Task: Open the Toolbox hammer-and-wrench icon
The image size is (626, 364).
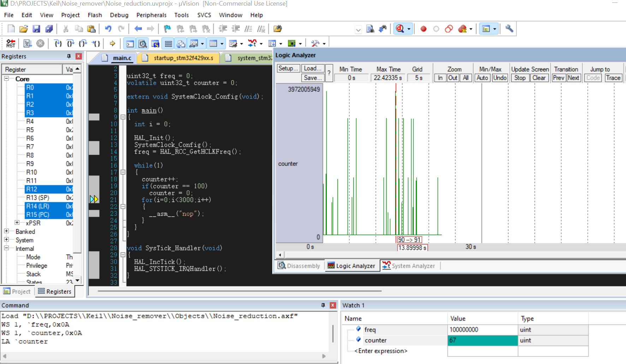Action: [315, 43]
